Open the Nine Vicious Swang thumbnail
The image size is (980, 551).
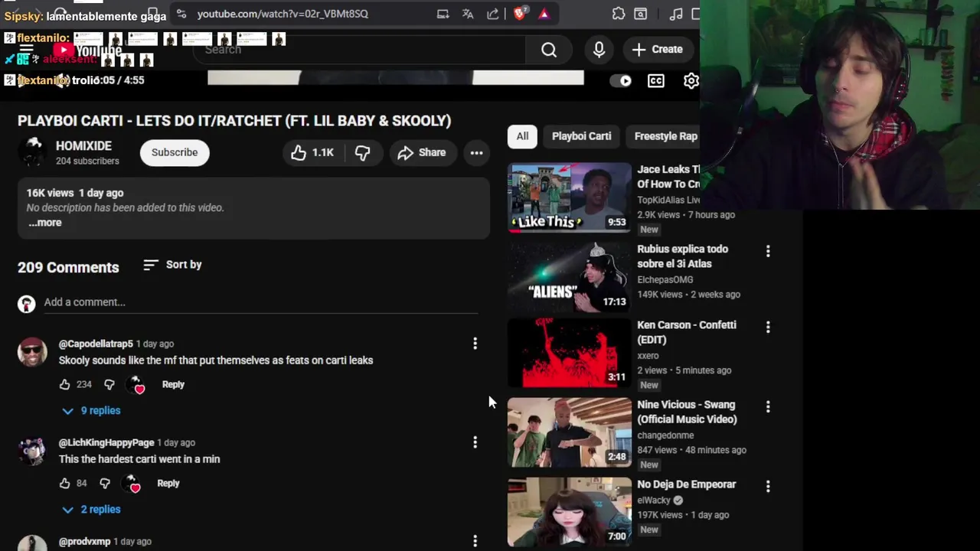coord(570,432)
